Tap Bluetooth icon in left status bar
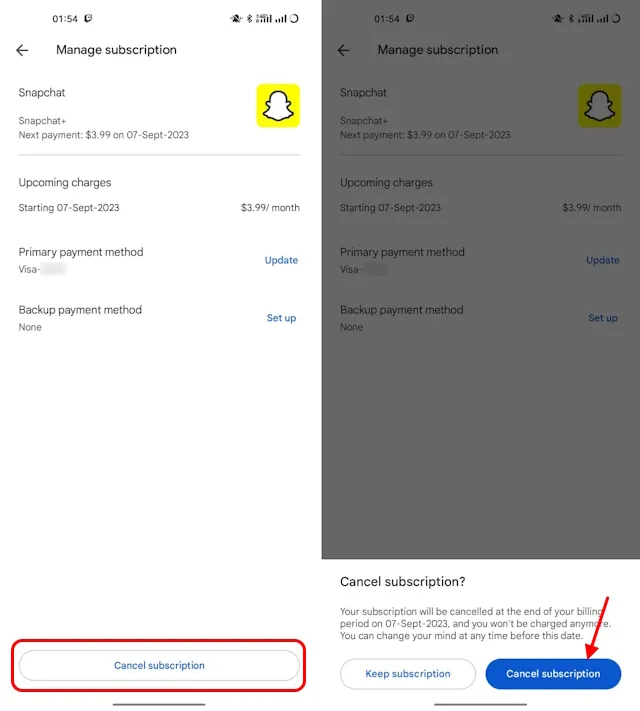640x711 pixels. (249, 19)
